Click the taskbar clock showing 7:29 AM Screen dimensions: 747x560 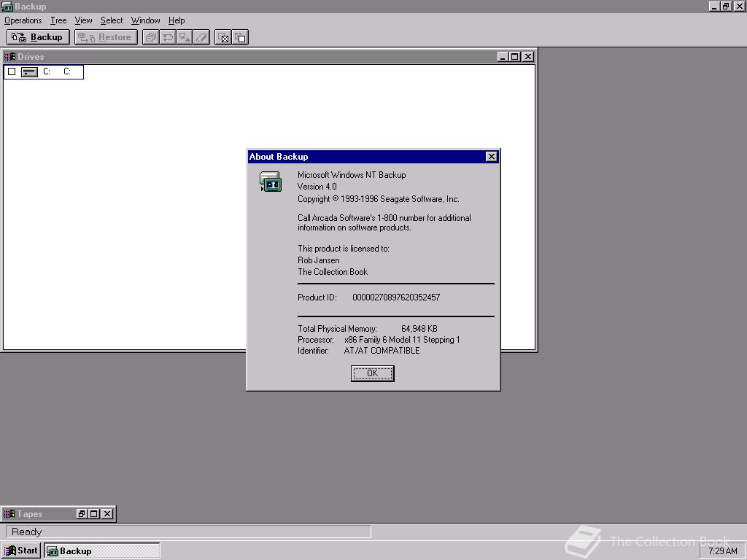pos(723,551)
